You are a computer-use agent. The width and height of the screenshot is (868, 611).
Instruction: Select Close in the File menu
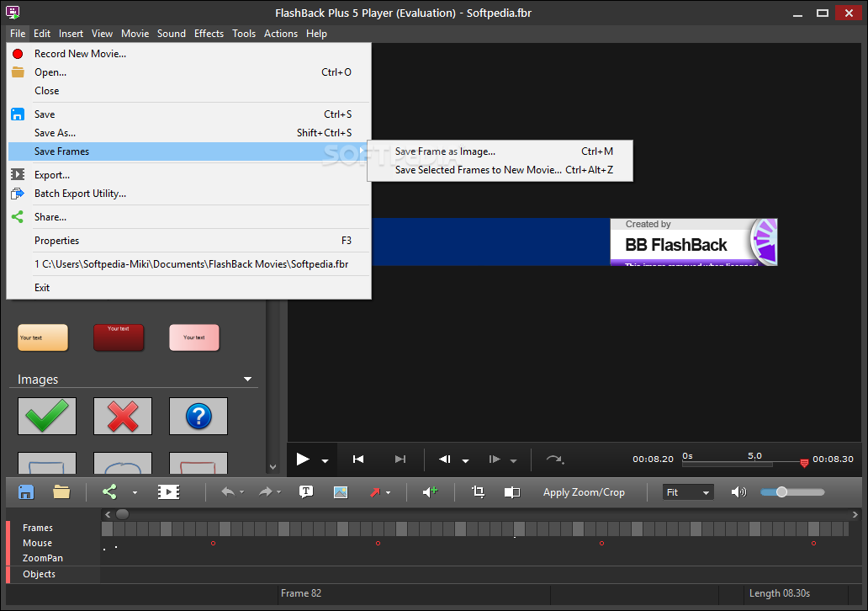coord(188,91)
